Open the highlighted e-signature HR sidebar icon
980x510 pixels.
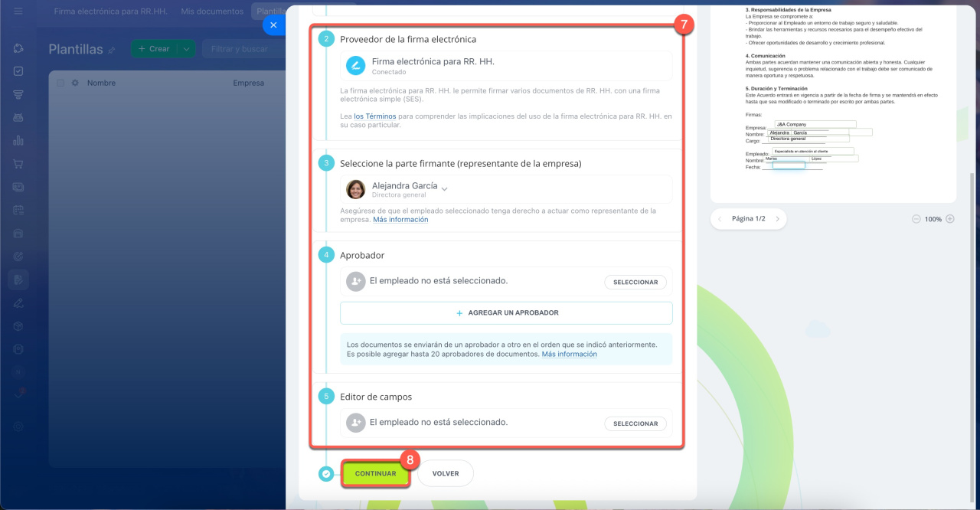click(18, 280)
